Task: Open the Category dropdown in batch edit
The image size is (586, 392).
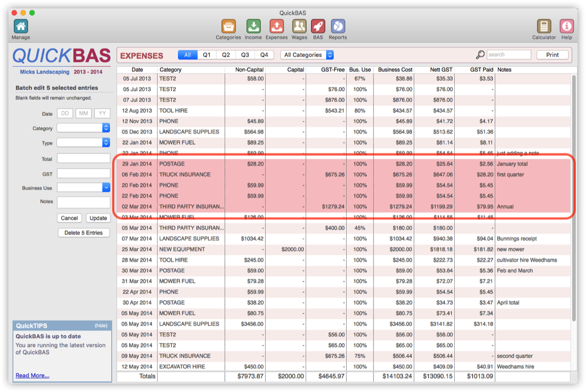Action: click(83, 128)
